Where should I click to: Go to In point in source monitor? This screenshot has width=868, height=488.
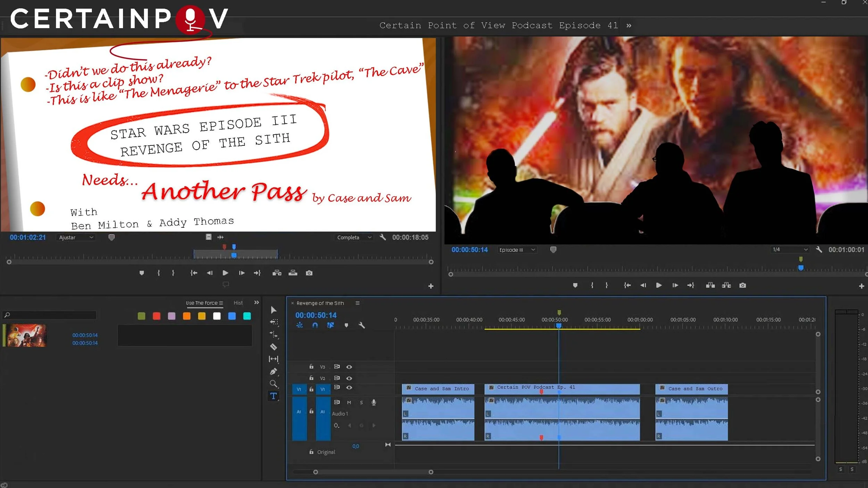point(194,273)
